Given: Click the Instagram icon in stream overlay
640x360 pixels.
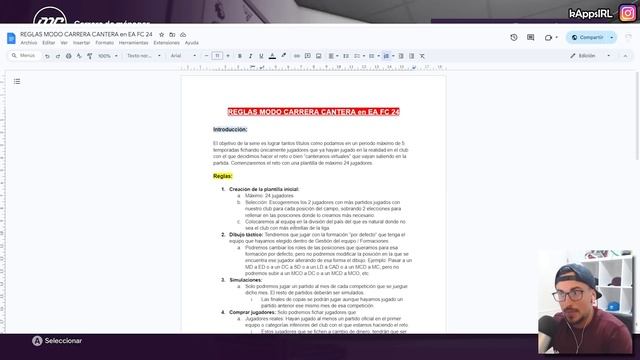Looking at the screenshot, I should point(628,13).
